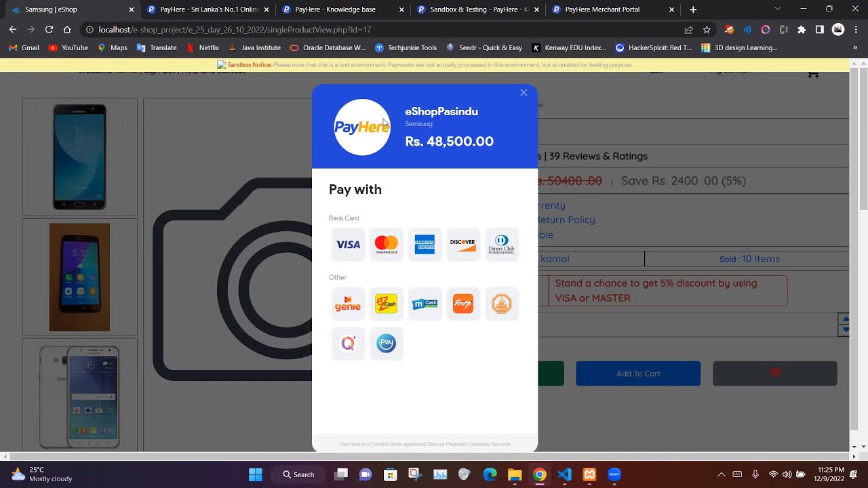868x488 pixels.
Task: Select Visa card payment option
Action: coord(348,245)
